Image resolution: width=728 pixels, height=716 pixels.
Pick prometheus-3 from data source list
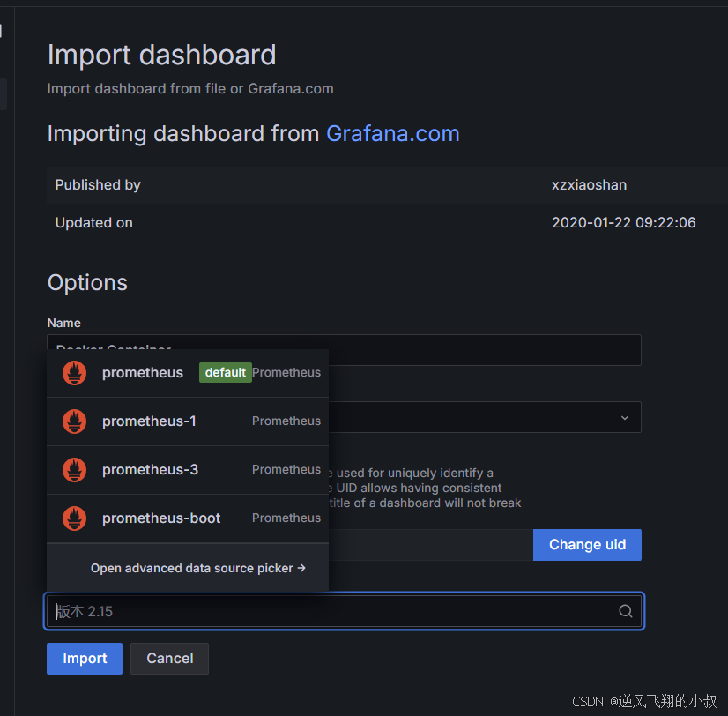coord(188,470)
